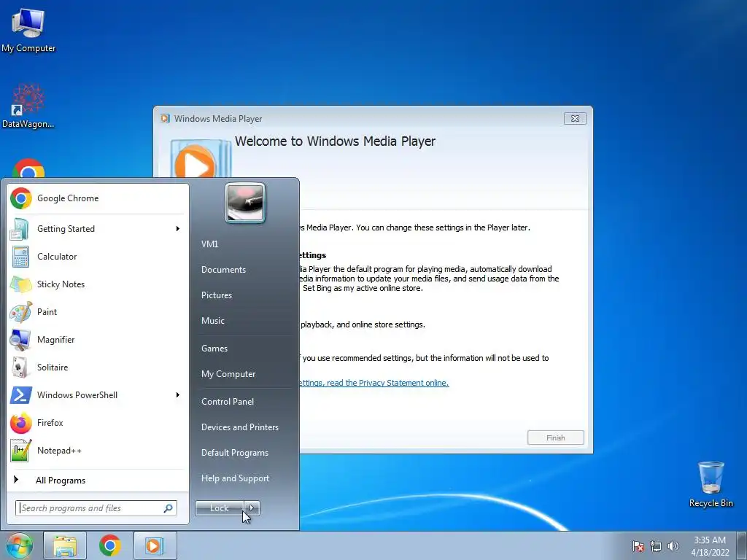Open VM1 user folder

pyautogui.click(x=209, y=244)
